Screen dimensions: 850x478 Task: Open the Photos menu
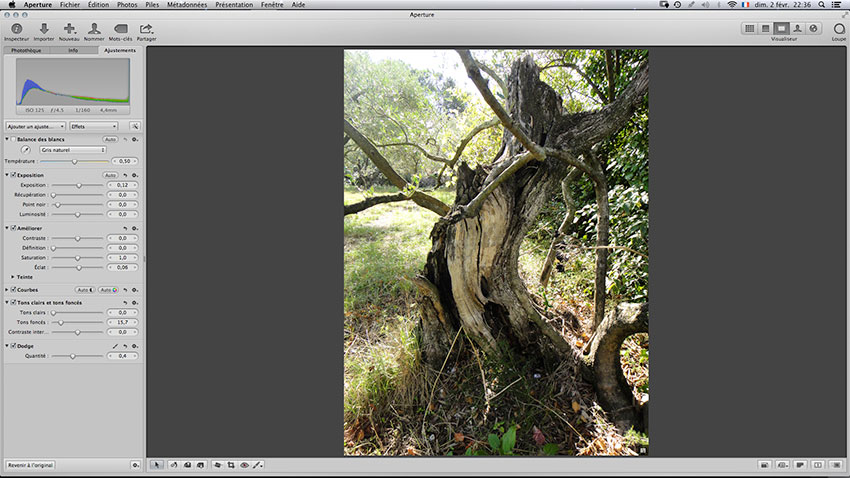127,4
